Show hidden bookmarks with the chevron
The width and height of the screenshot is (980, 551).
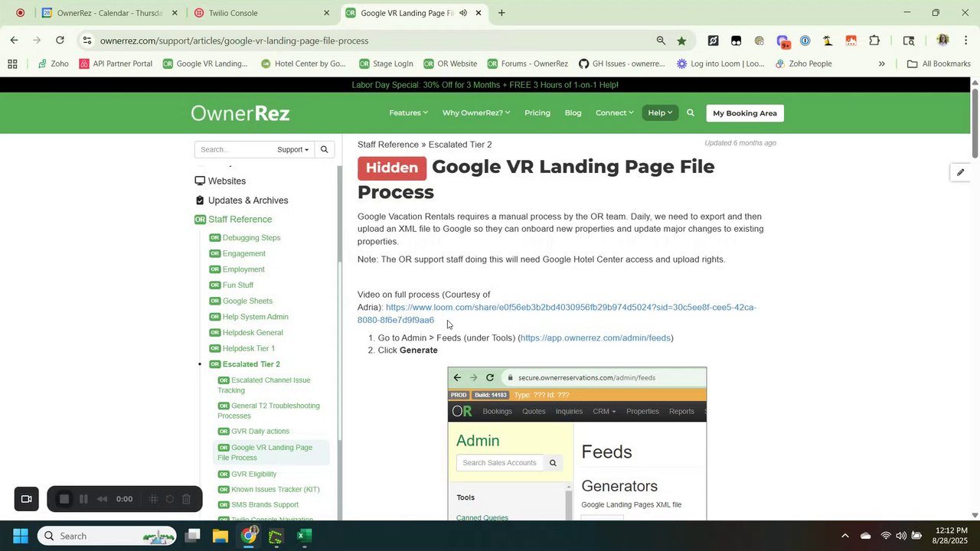coord(881,64)
